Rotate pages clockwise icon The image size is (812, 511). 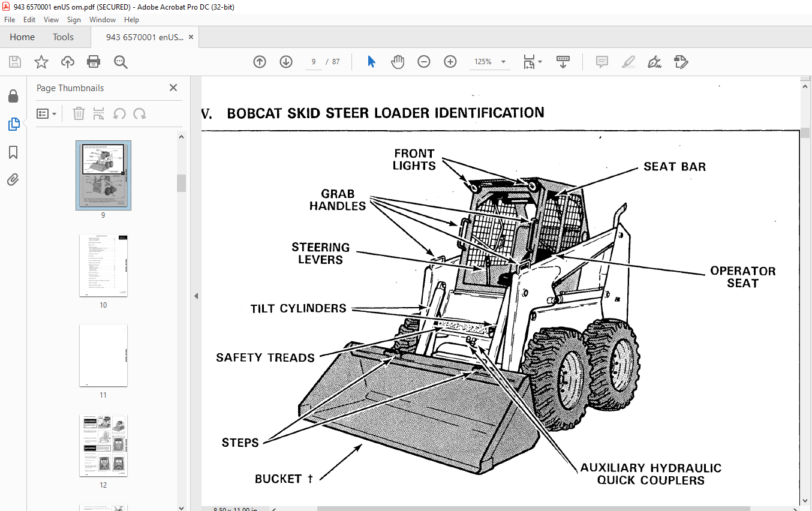coord(140,113)
